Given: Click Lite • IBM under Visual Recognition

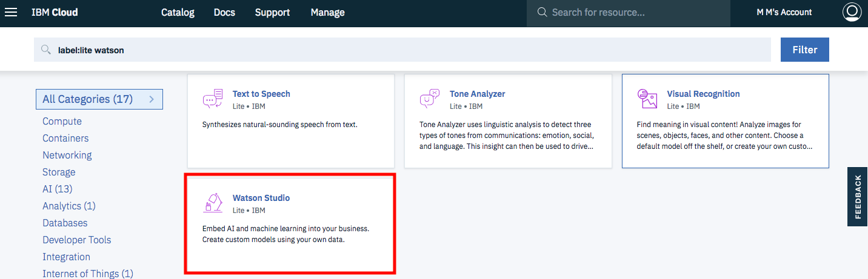Looking at the screenshot, I should click(683, 107).
